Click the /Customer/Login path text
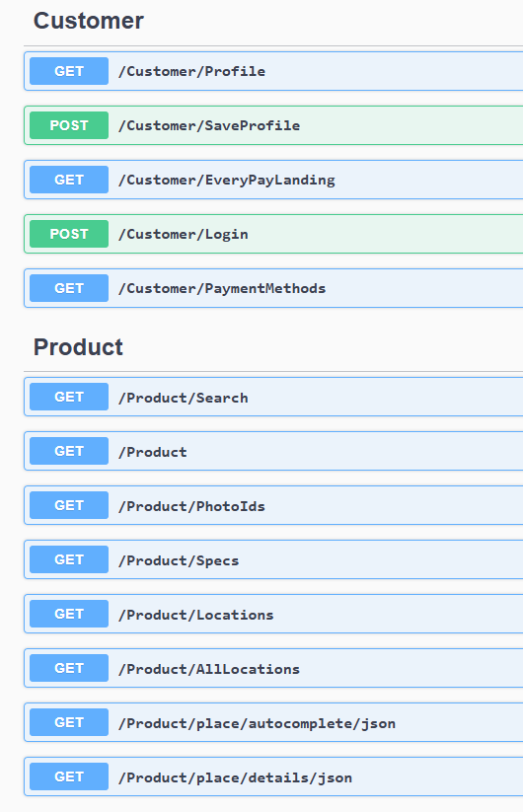 [184, 234]
